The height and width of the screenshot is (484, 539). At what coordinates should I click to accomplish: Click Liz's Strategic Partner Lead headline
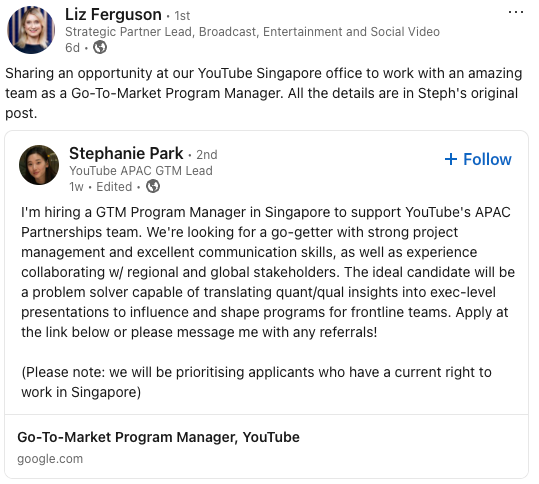tap(253, 32)
